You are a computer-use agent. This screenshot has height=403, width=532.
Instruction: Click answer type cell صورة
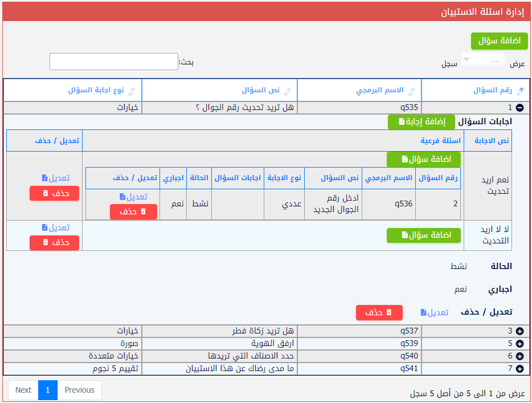(72, 344)
